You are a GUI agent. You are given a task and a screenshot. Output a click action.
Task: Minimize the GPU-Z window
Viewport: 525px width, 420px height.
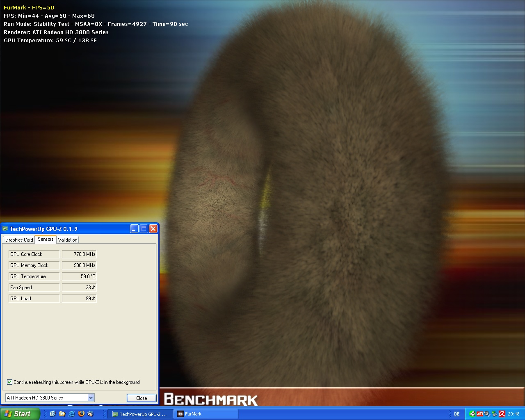(134, 228)
